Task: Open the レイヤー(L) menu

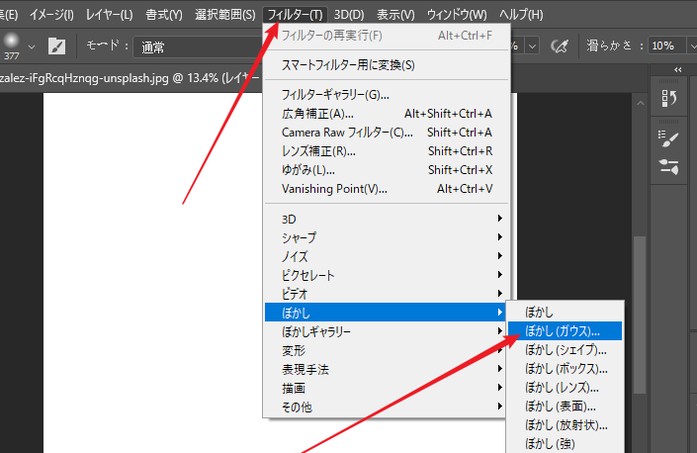Action: [x=109, y=15]
